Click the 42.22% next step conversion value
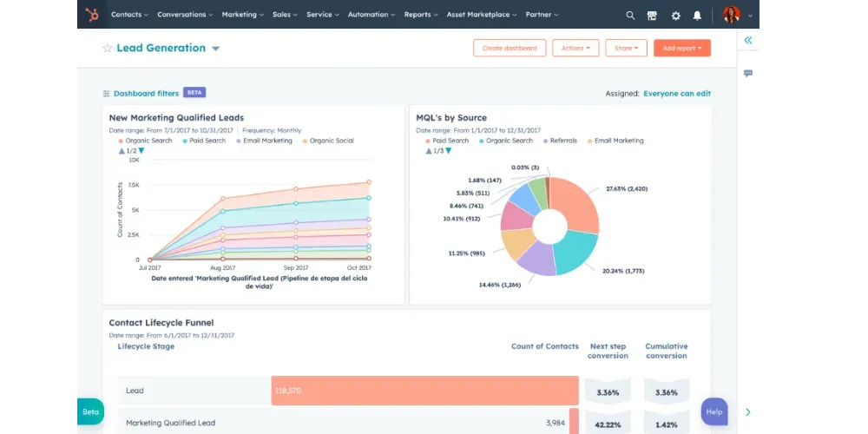 pos(608,424)
